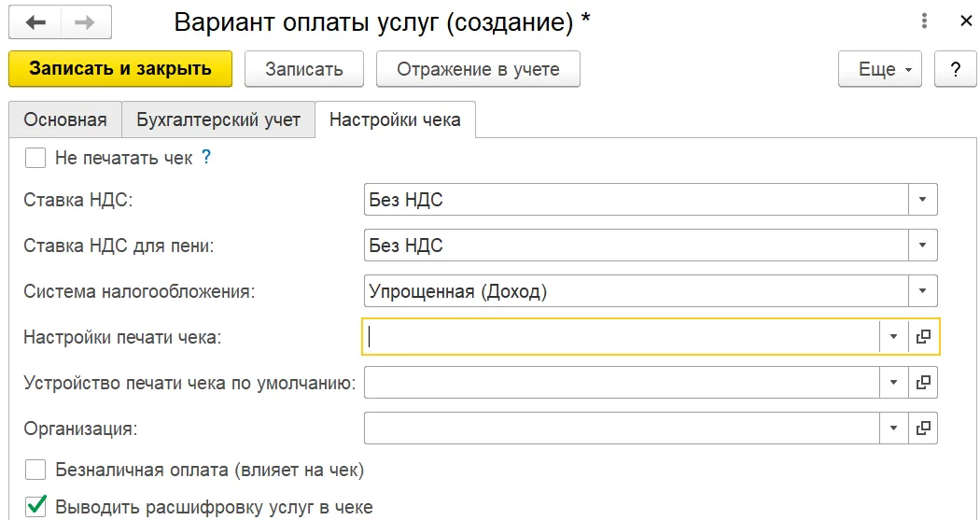Go back with the left arrow
Screen dimensions: 980x520
click(x=35, y=22)
